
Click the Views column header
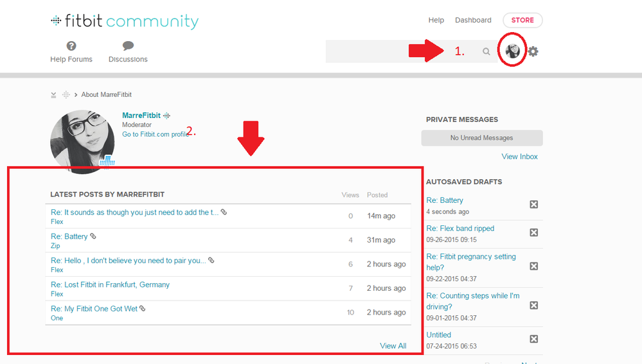(350, 195)
